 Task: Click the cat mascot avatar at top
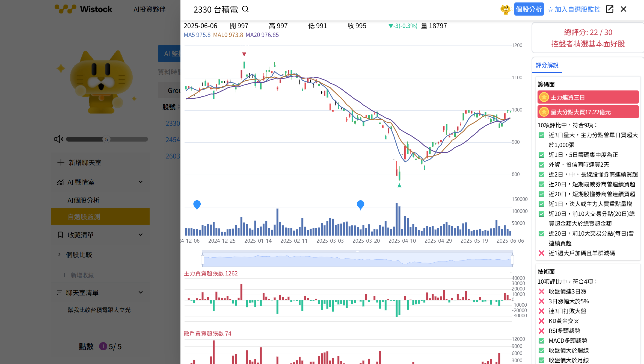(506, 9)
